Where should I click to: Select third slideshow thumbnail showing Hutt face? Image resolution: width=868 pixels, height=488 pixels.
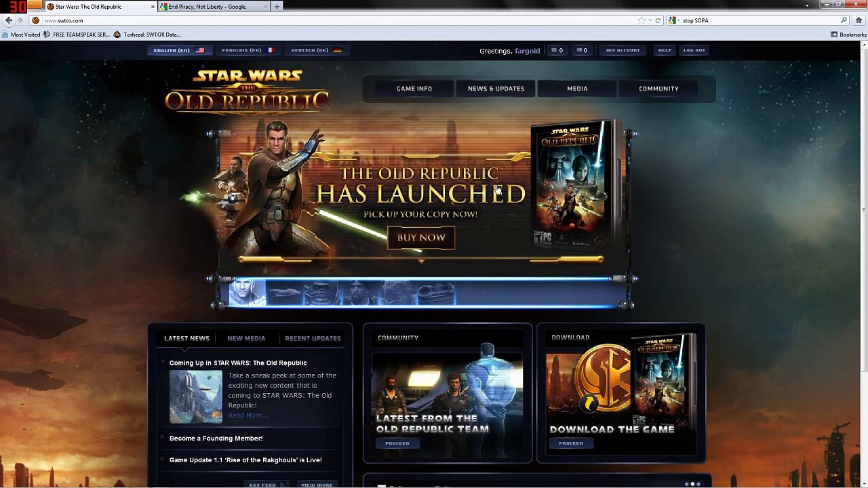(322, 293)
